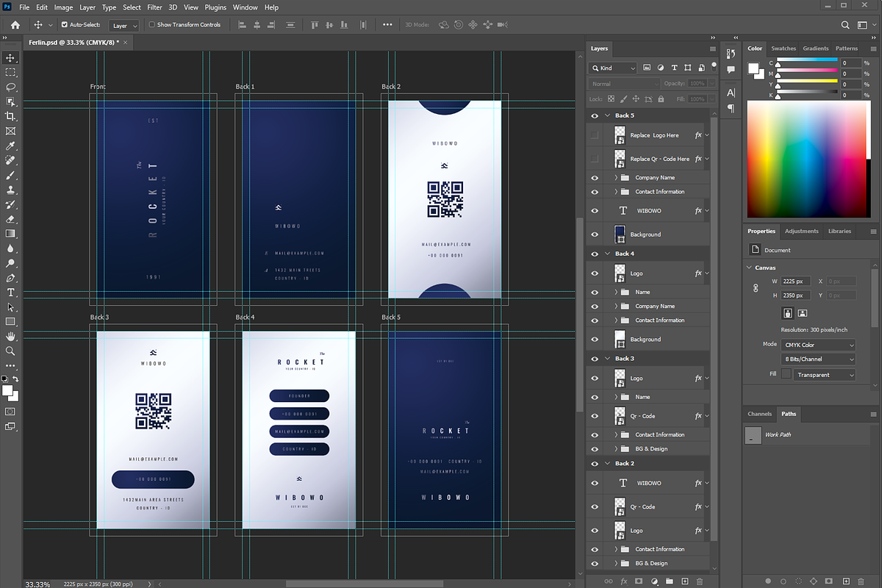
Task: Hide Back 5 Background layer
Action: [595, 234]
